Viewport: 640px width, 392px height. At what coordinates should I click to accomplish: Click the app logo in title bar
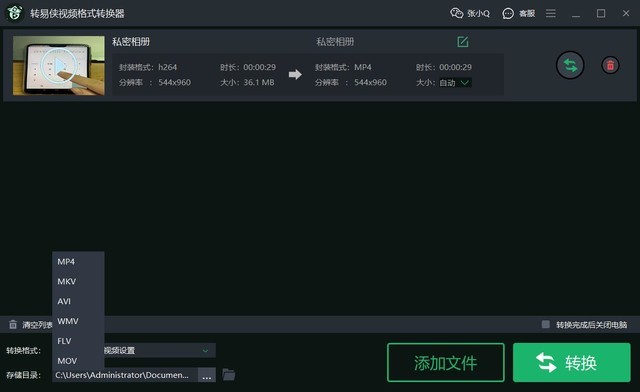click(x=15, y=13)
